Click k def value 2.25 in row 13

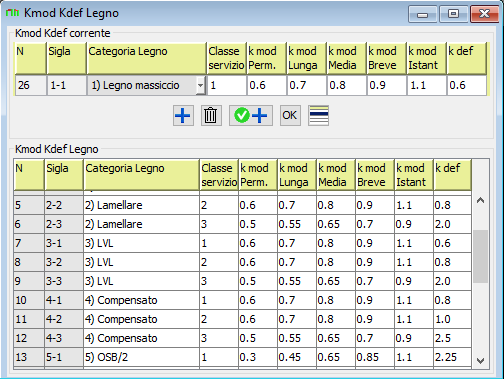[446, 357]
